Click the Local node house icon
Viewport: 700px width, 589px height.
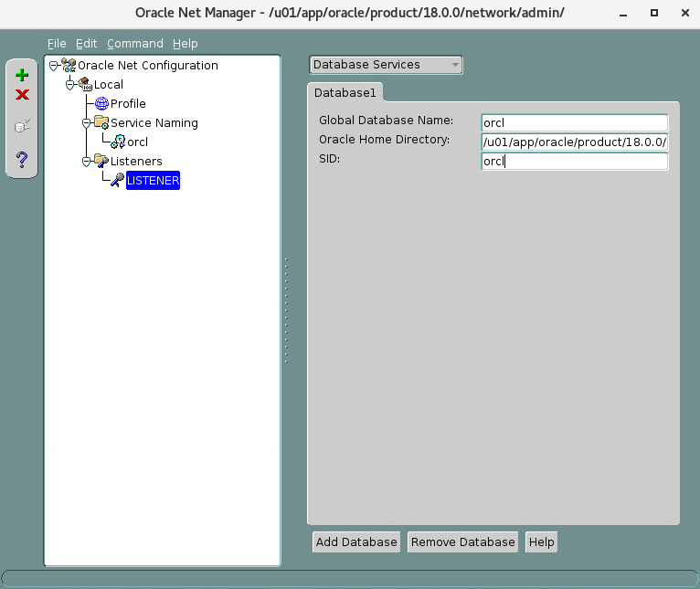[85, 84]
